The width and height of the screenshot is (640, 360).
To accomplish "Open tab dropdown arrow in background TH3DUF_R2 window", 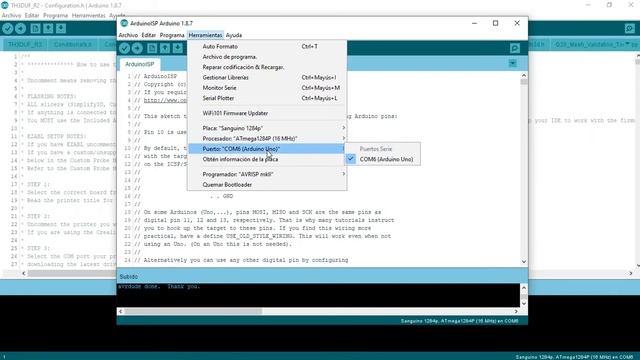I will [627, 44].
